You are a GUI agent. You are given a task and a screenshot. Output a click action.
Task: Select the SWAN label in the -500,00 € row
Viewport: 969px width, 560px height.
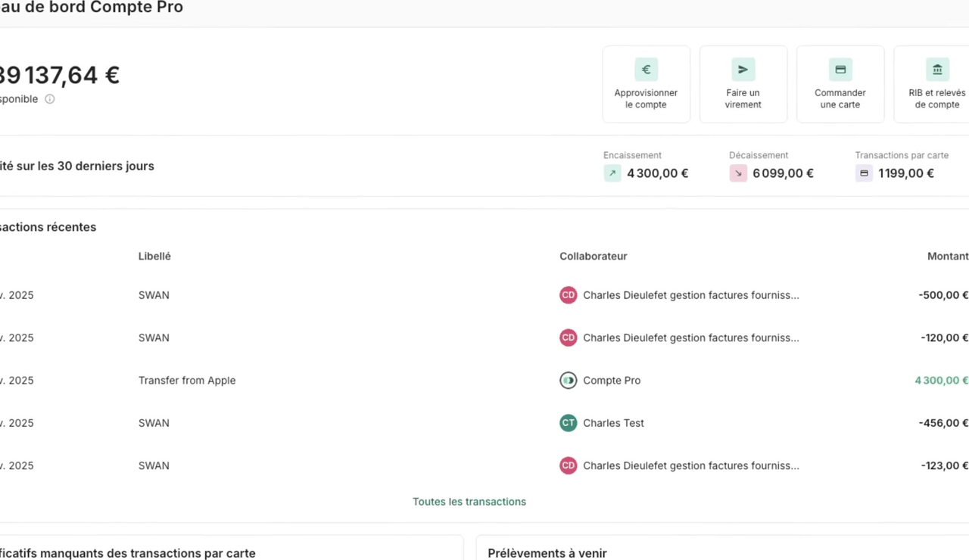point(154,295)
